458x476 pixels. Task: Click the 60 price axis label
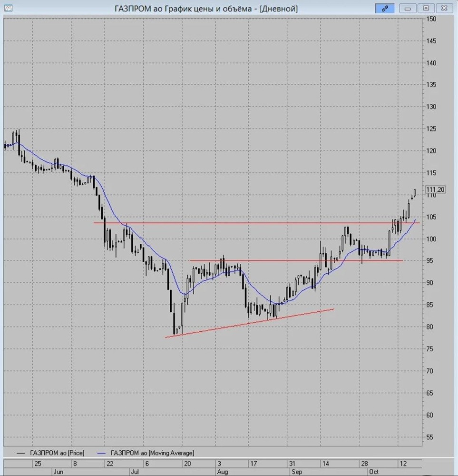point(430,415)
